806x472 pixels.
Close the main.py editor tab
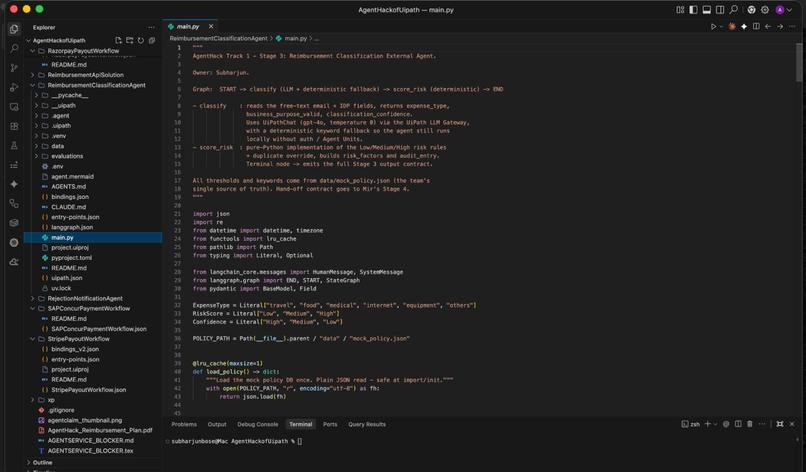(211, 26)
